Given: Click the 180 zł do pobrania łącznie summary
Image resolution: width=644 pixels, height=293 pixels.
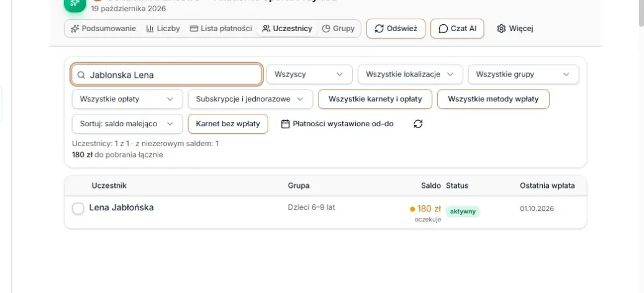Looking at the screenshot, I should click(117, 155).
